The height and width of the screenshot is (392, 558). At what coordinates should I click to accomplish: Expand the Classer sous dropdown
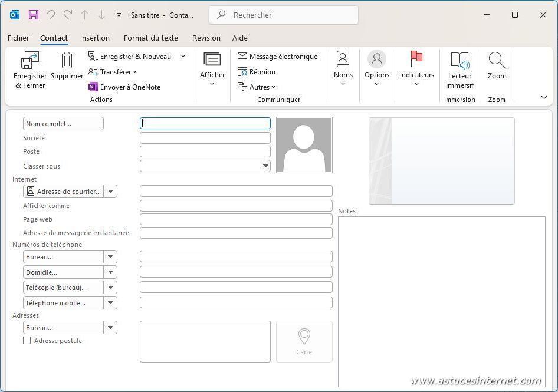(x=265, y=166)
